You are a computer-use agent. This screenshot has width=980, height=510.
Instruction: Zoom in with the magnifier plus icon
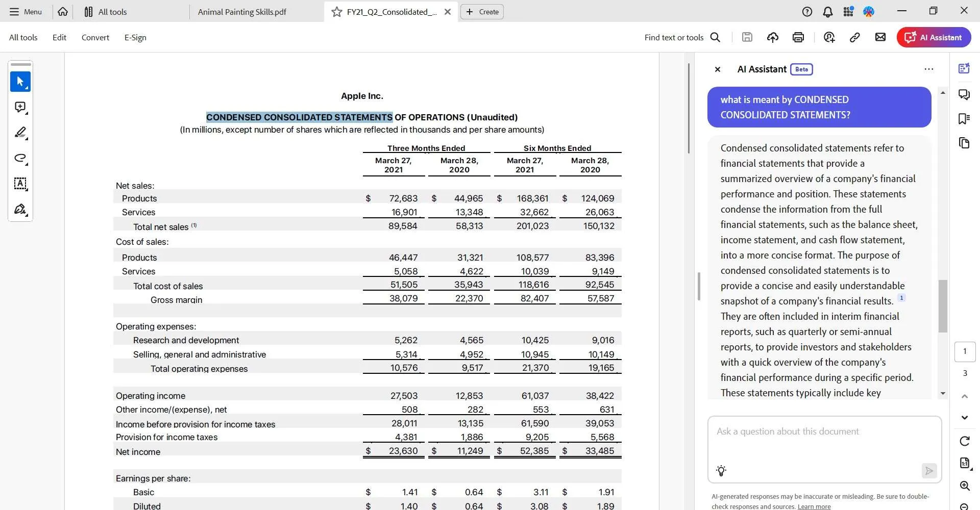[x=965, y=486]
